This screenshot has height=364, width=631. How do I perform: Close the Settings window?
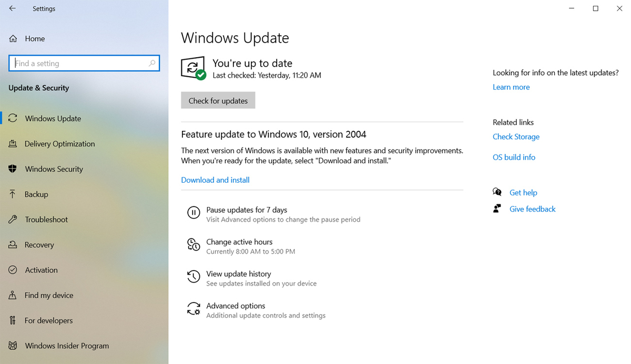click(x=619, y=8)
